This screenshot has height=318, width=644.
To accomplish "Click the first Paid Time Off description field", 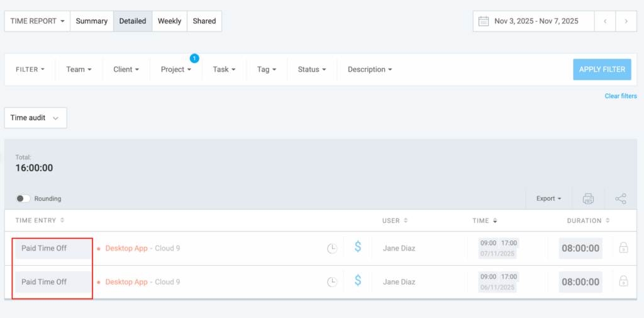I will point(53,248).
